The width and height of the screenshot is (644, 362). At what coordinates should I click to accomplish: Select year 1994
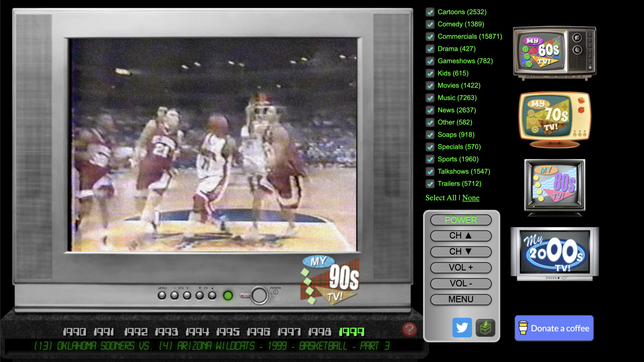click(197, 332)
